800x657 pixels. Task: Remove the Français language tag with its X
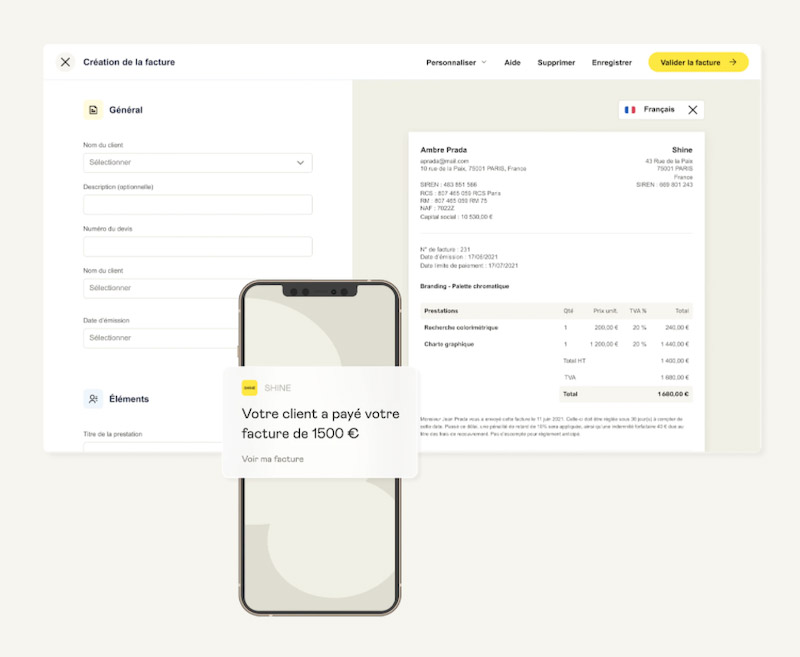(x=692, y=110)
